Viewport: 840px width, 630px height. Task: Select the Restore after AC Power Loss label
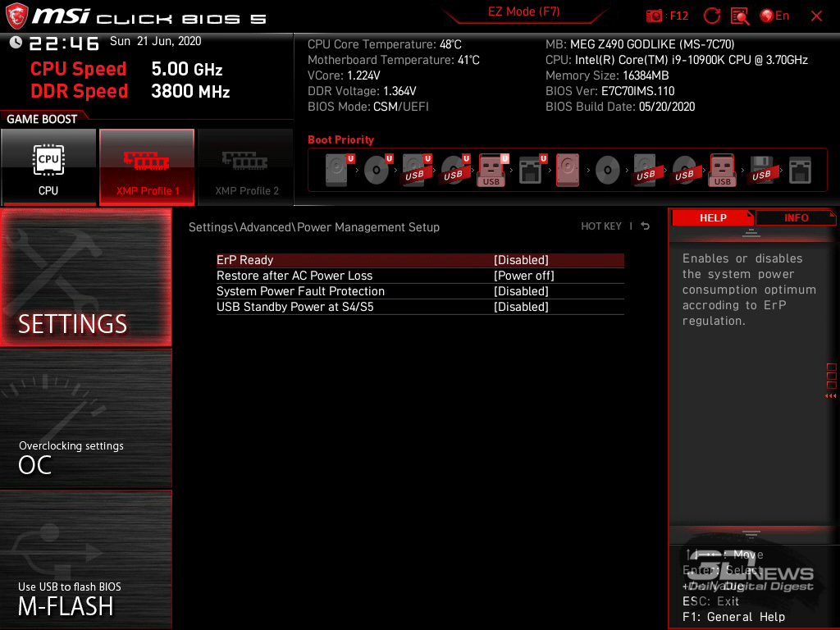pos(294,276)
